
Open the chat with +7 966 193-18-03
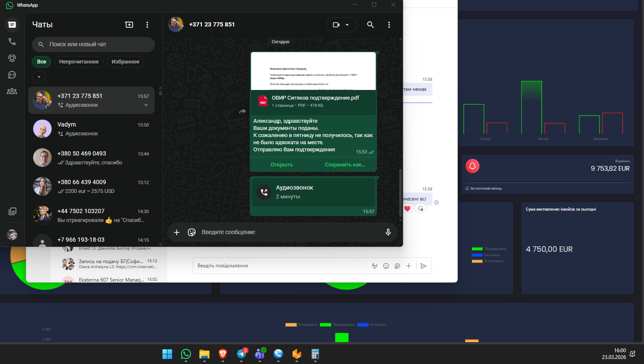(x=91, y=239)
